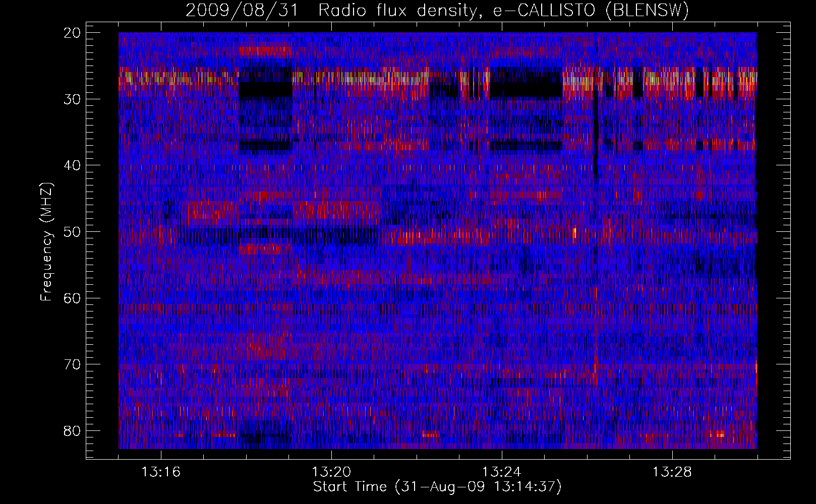Click the 13:16 time tick label
Screen dimensions: 816x504
[161, 472]
